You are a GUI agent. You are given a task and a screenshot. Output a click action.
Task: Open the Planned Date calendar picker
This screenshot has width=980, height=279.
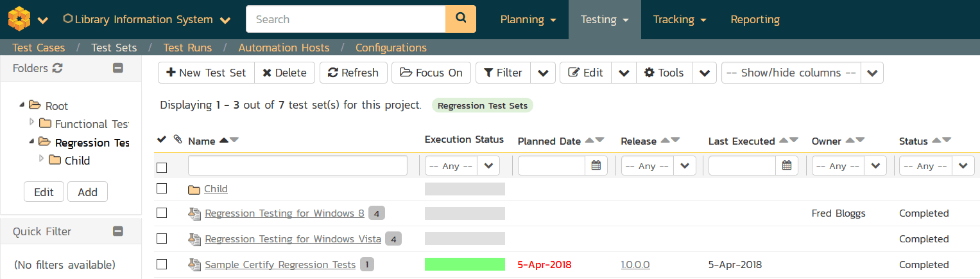point(596,166)
